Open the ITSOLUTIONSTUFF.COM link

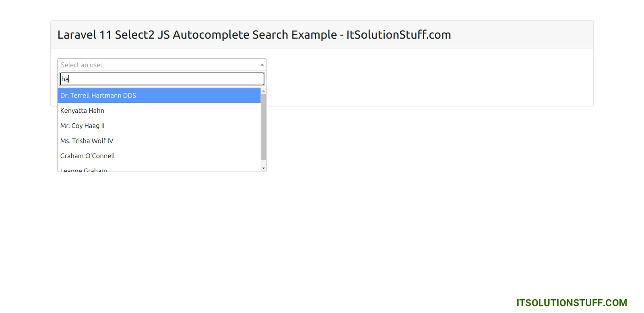tap(572, 303)
